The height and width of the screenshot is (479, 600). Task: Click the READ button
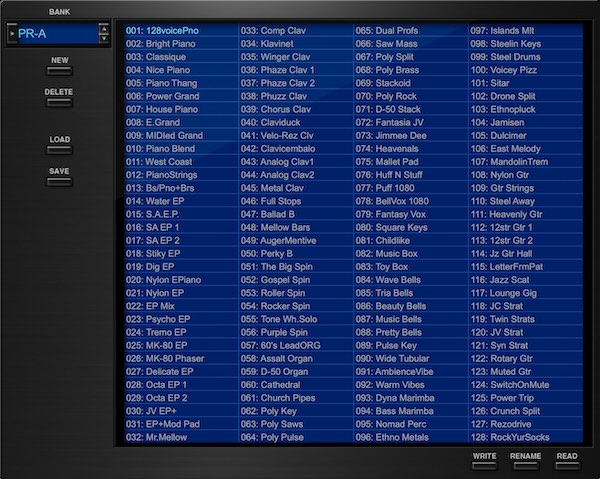click(567, 466)
